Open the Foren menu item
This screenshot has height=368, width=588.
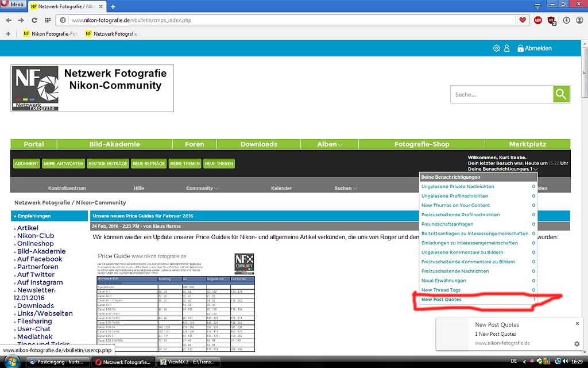coord(195,144)
